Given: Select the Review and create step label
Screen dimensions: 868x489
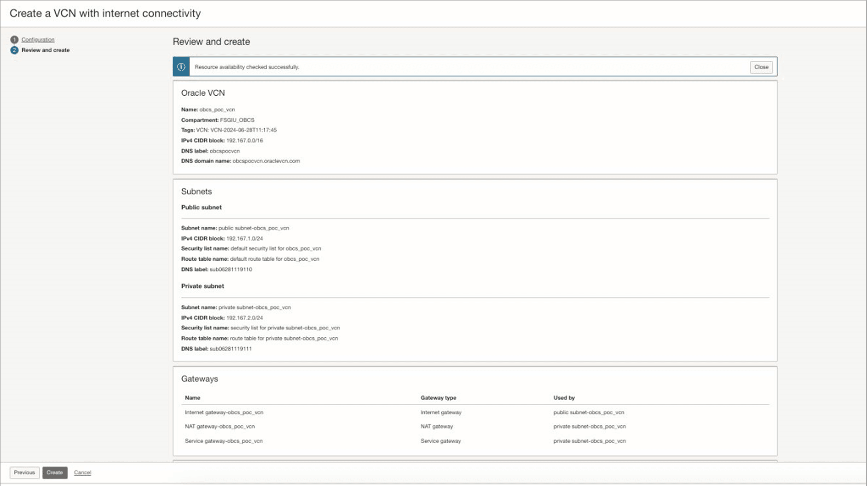Looking at the screenshot, I should [x=46, y=50].
